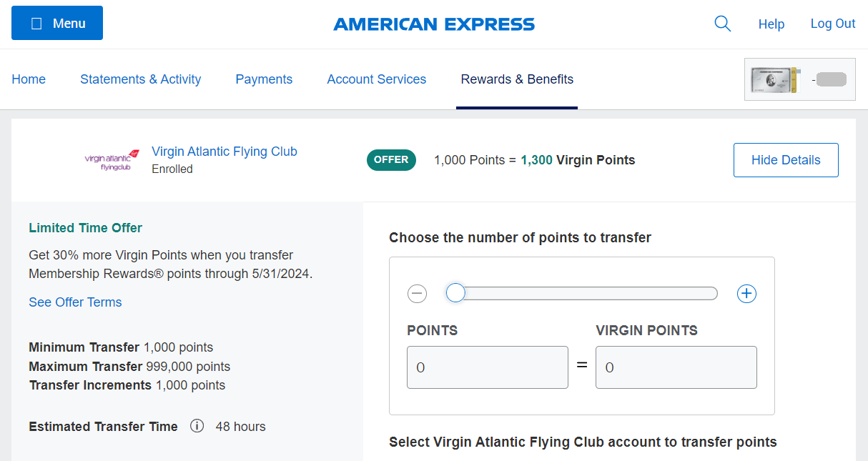Click the points transfer slider handle
The height and width of the screenshot is (461, 868).
(455, 293)
